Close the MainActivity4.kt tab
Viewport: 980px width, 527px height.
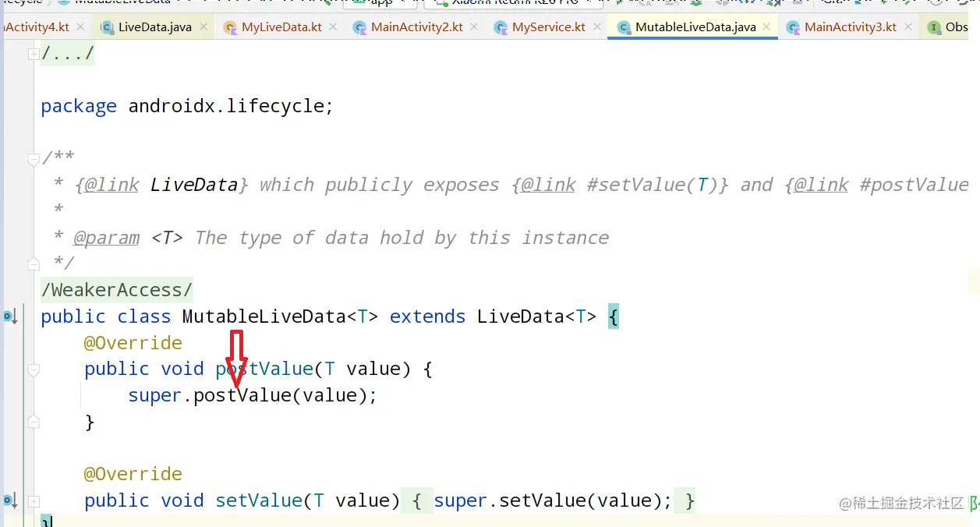tap(82, 27)
